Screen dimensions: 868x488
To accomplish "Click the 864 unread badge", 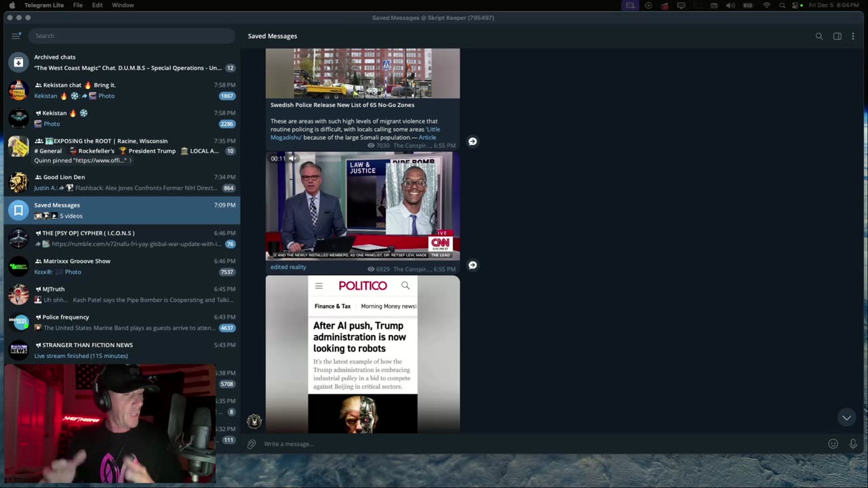I will pyautogui.click(x=229, y=188).
